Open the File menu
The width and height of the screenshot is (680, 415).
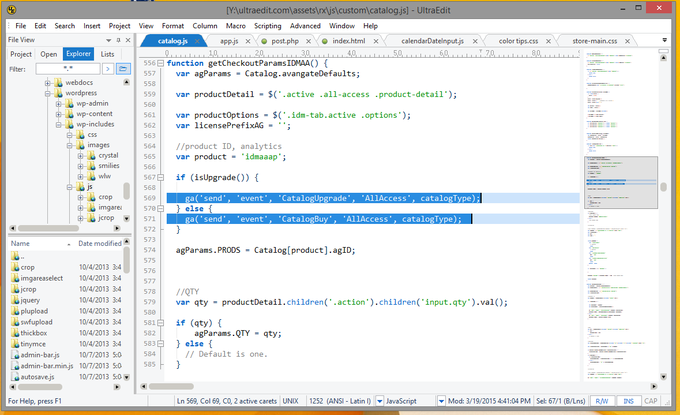point(21,26)
